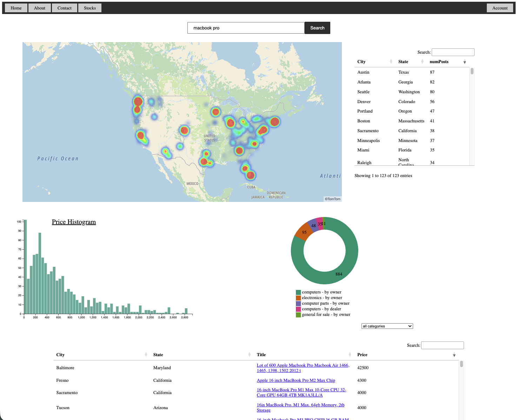Open the Contact page
This screenshot has width=517, height=420.
point(65,8)
